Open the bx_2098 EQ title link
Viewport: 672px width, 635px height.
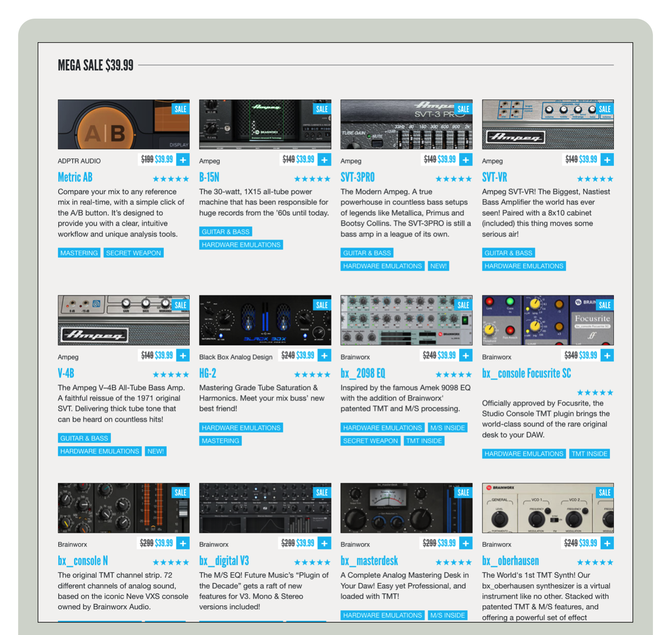tap(363, 373)
